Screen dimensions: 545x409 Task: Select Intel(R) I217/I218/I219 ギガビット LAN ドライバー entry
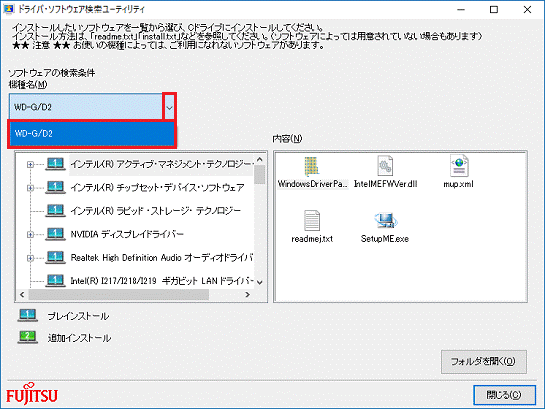[x=162, y=281]
